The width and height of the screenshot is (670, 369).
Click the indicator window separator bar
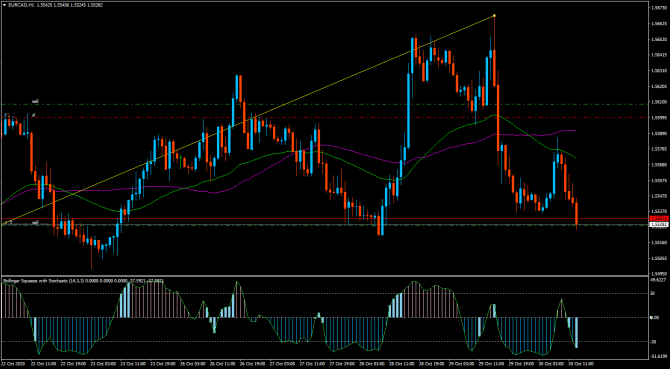(x=324, y=275)
